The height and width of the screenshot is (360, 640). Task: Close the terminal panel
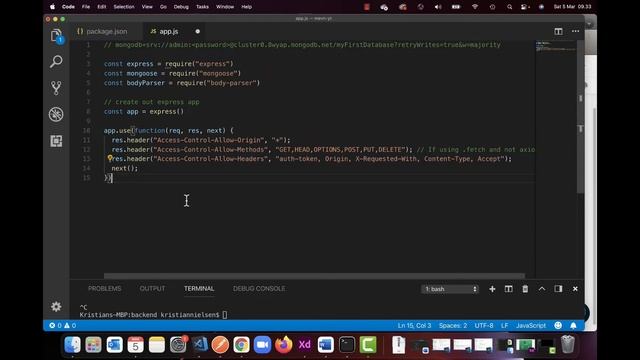click(x=575, y=289)
